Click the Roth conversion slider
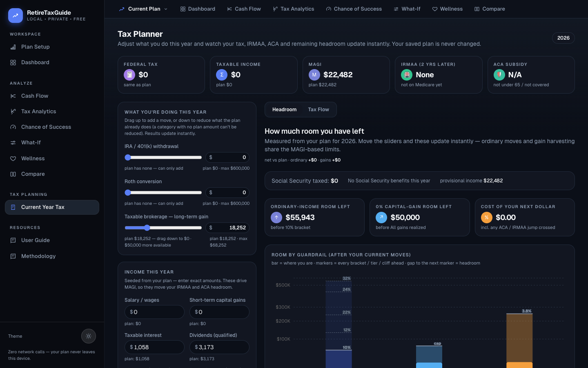 tap(163, 193)
